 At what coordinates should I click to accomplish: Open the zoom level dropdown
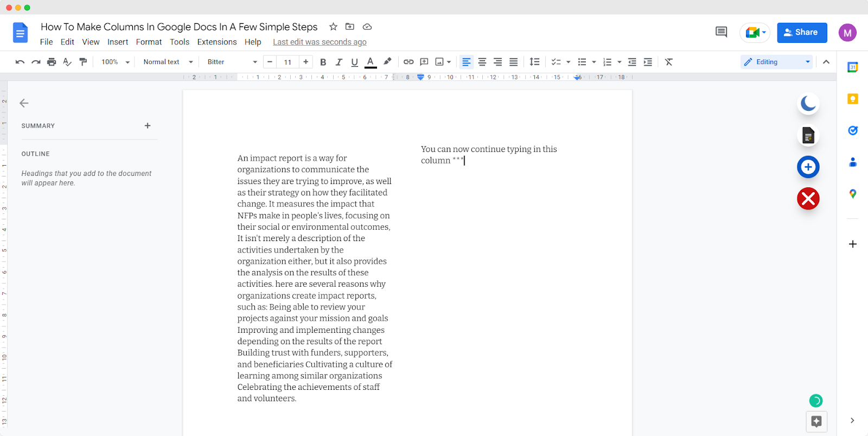coord(116,62)
